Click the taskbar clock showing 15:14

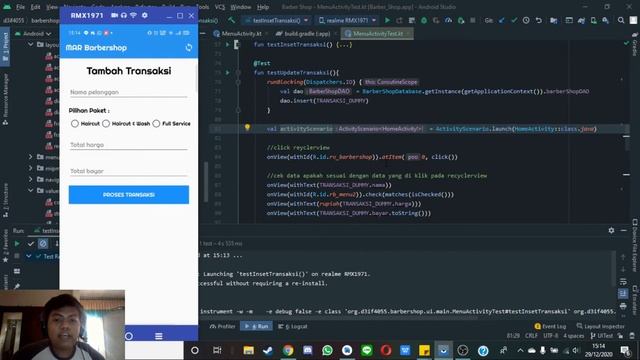pos(598,350)
